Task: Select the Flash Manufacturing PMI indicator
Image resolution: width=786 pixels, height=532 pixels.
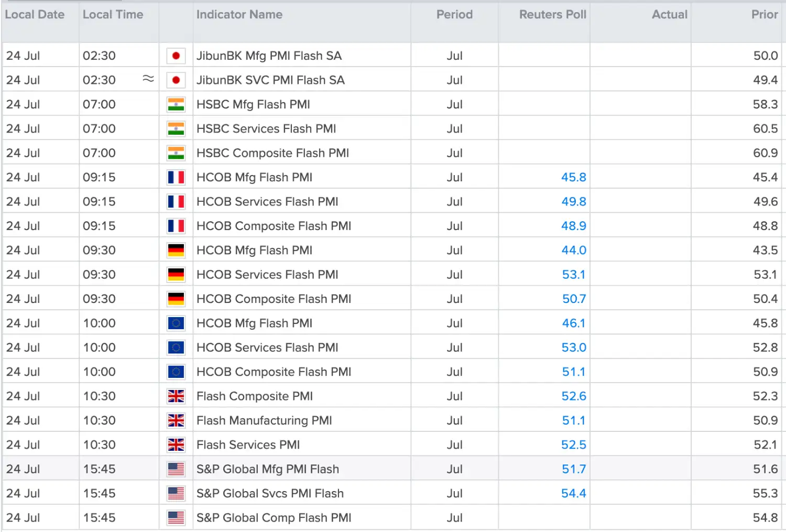Action: [x=264, y=420]
